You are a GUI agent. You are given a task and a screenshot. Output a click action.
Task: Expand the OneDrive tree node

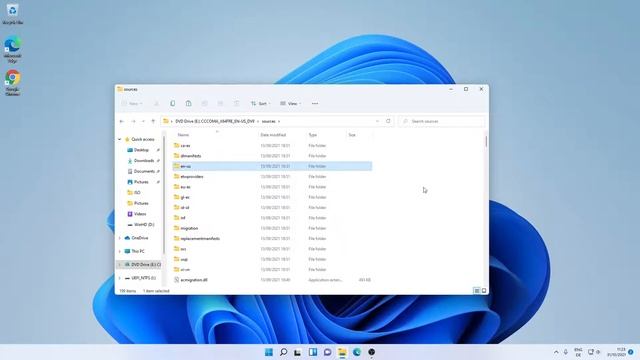[120, 238]
